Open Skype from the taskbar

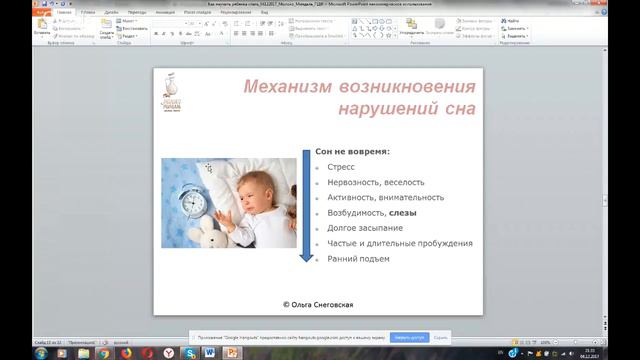coord(189,353)
